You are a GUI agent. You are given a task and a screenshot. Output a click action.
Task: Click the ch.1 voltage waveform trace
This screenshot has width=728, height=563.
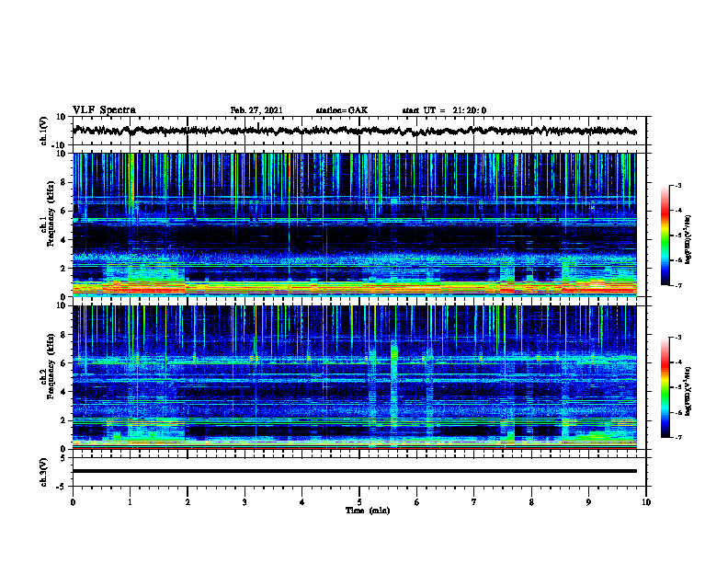pyautogui.click(x=354, y=131)
